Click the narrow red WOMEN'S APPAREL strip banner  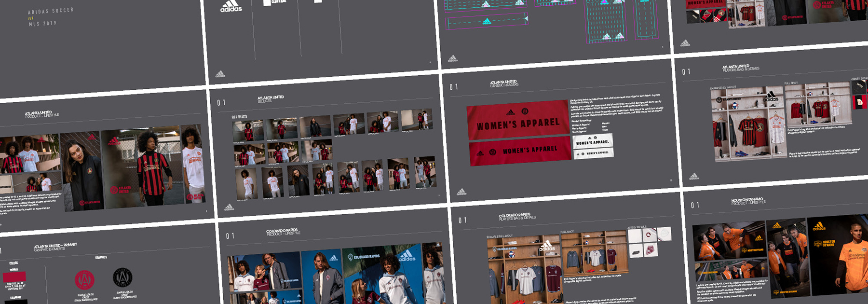520,152
